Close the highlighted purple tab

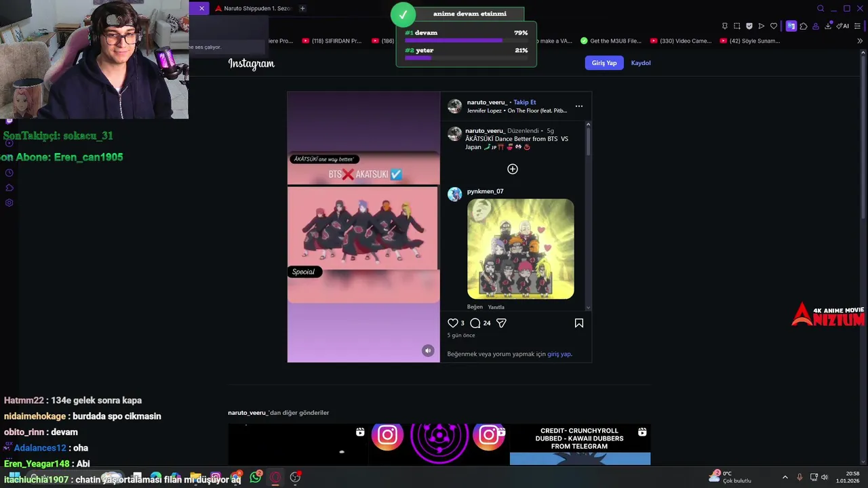click(x=201, y=9)
